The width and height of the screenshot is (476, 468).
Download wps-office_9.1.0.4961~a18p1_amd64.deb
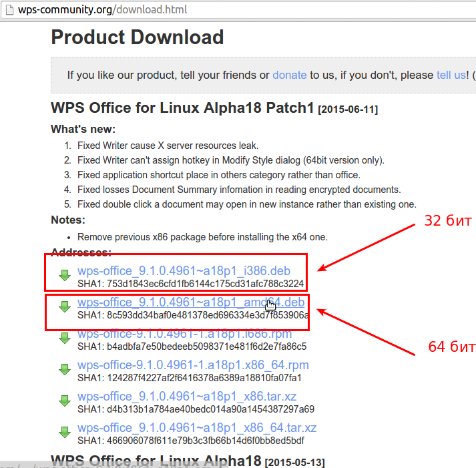click(191, 302)
